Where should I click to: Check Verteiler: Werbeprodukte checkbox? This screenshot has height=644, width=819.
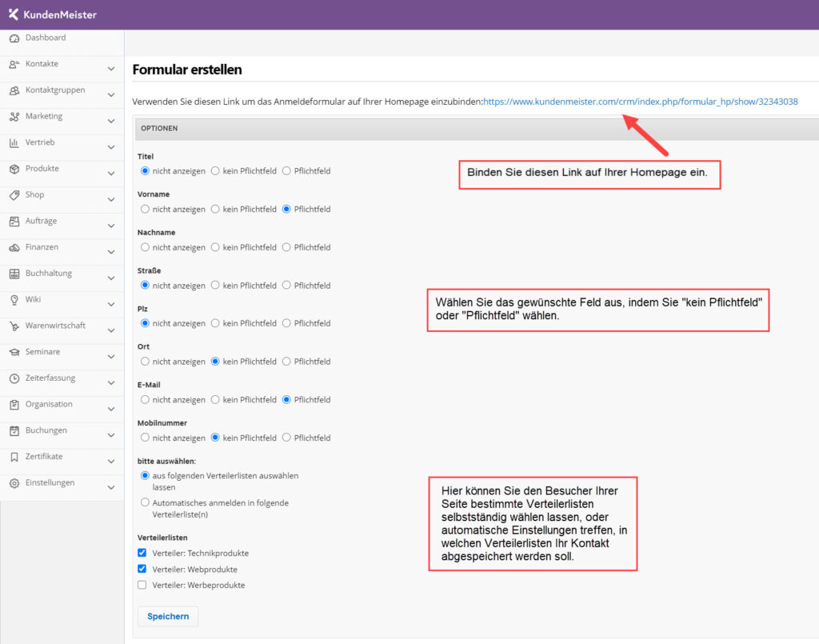pos(142,585)
